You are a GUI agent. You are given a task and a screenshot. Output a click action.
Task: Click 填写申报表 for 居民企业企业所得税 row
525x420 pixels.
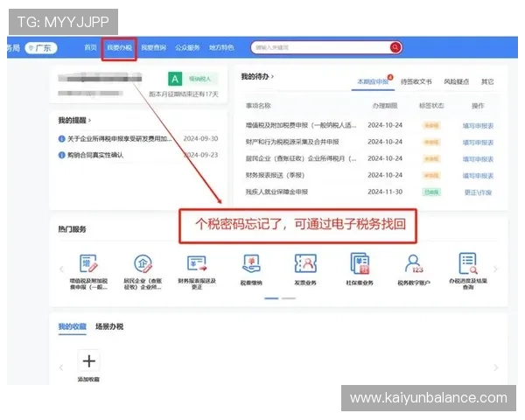point(478,159)
